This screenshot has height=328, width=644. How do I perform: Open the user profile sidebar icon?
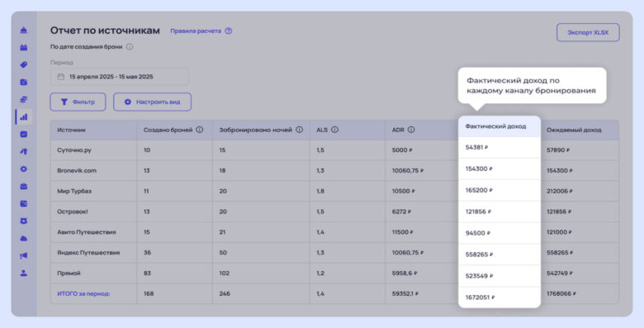(24, 273)
